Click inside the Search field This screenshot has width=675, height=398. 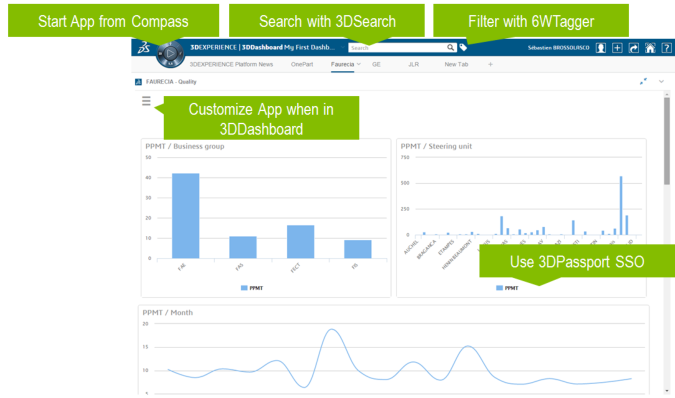coord(397,48)
